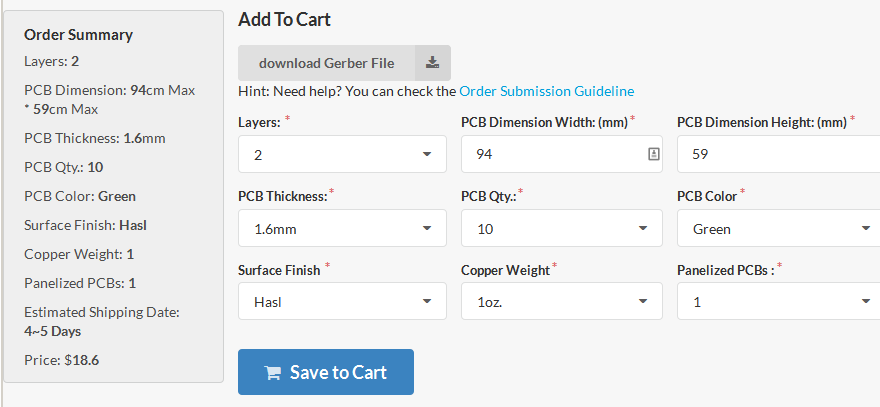Click the PCB Dimension Height input field

775,154
